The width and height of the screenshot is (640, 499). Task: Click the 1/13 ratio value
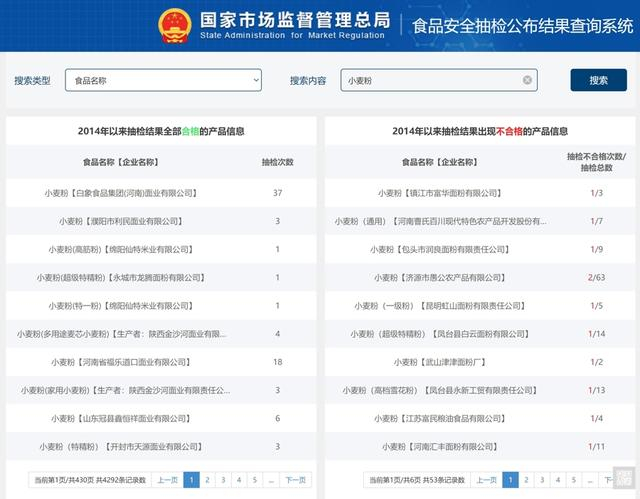coord(596,390)
